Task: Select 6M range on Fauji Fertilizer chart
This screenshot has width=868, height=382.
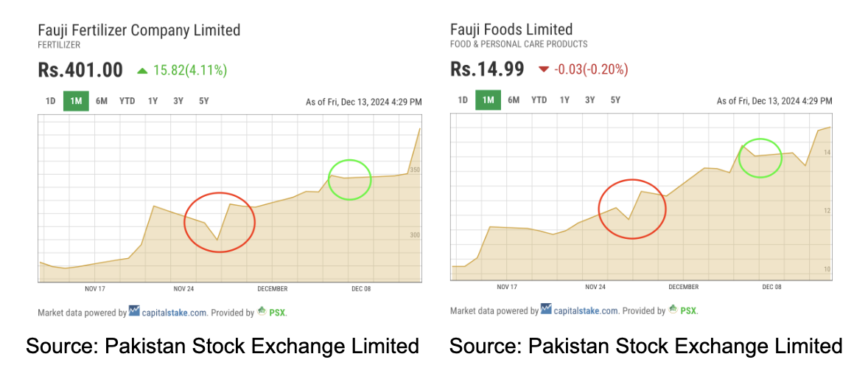Action: tap(101, 102)
